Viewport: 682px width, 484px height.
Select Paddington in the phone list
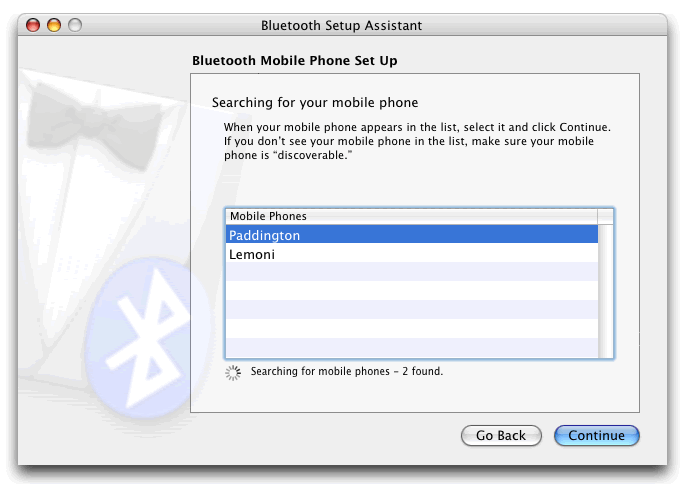pyautogui.click(x=410, y=235)
